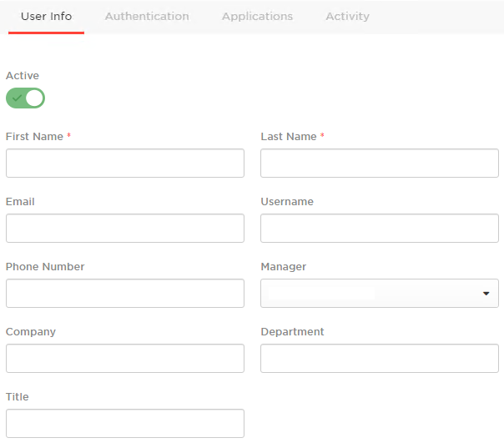Click inside the Company field
The image size is (504, 443).
pyautogui.click(x=125, y=359)
